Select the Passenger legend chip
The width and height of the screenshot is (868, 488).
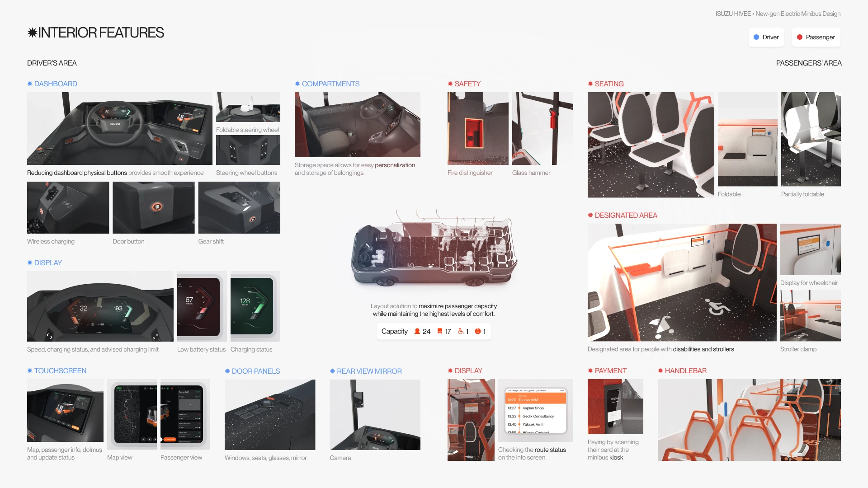[x=816, y=38]
